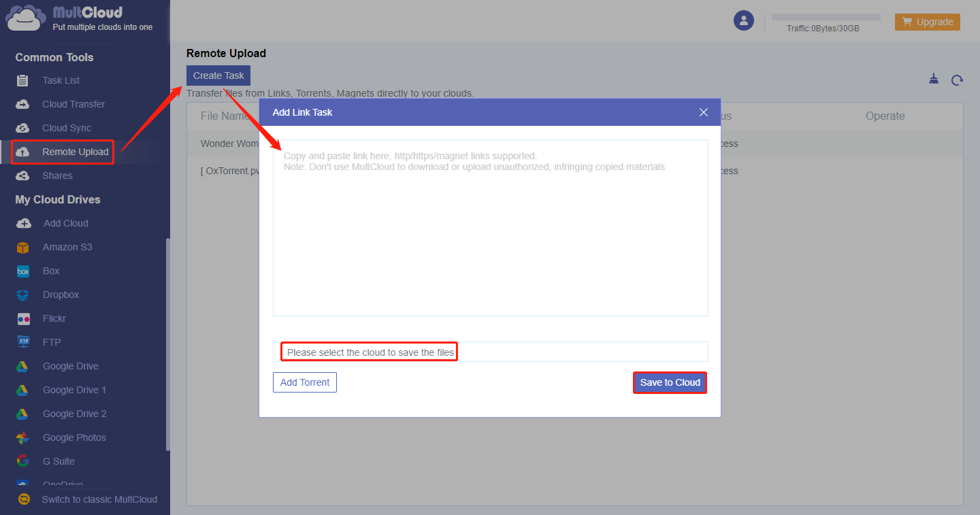Open the Flickr drive
980x515 pixels.
[x=54, y=318]
